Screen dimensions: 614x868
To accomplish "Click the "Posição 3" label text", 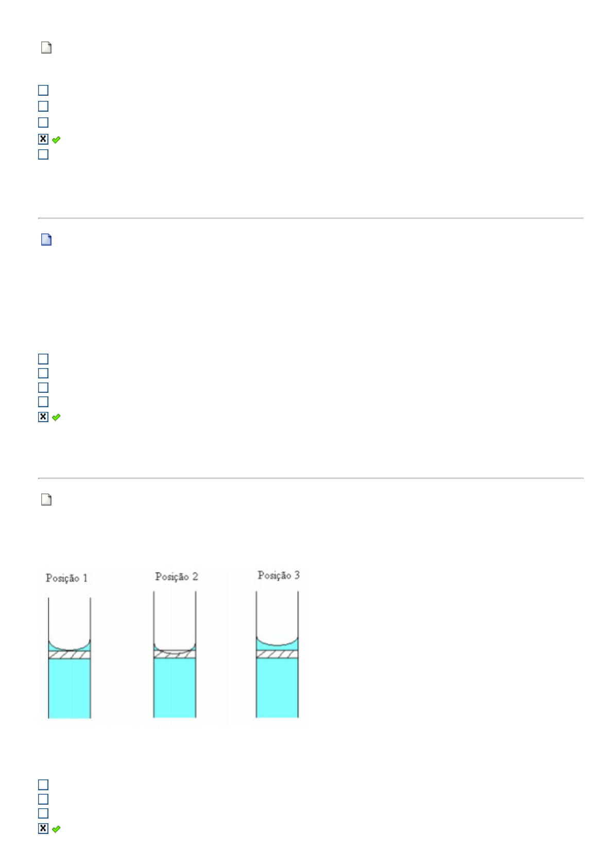I will (x=279, y=575).
